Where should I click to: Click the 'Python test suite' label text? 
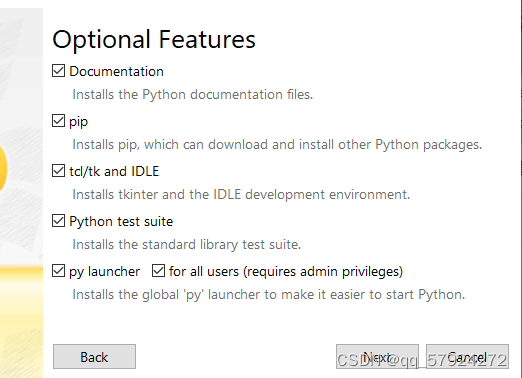pos(121,222)
